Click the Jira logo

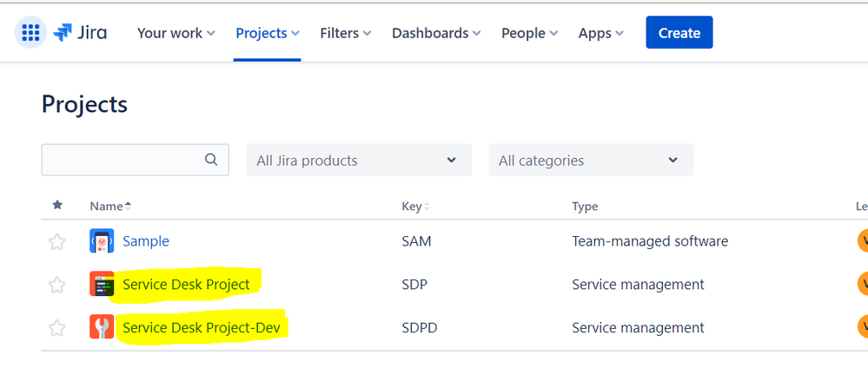[x=80, y=33]
